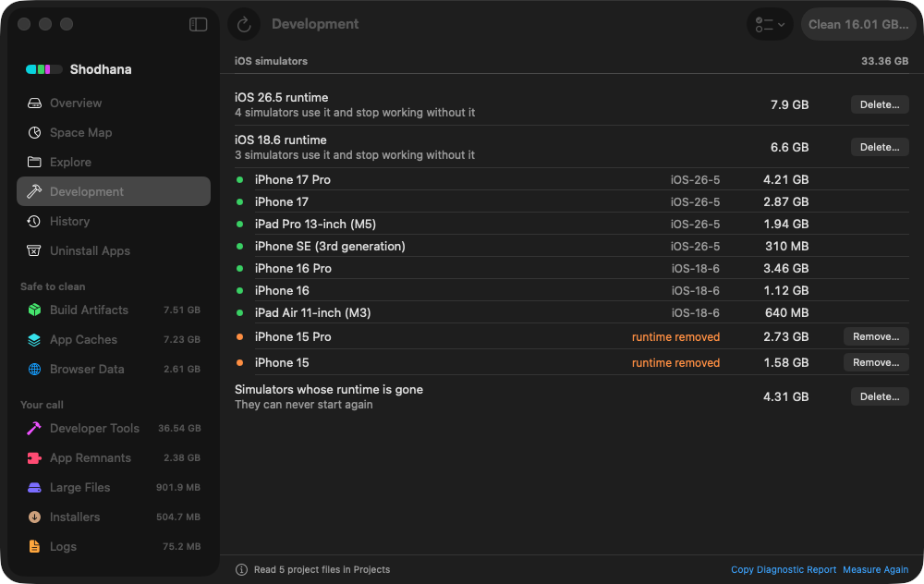924x584 pixels.
Task: Click the 33.36 GB total size
Action: pos(884,61)
